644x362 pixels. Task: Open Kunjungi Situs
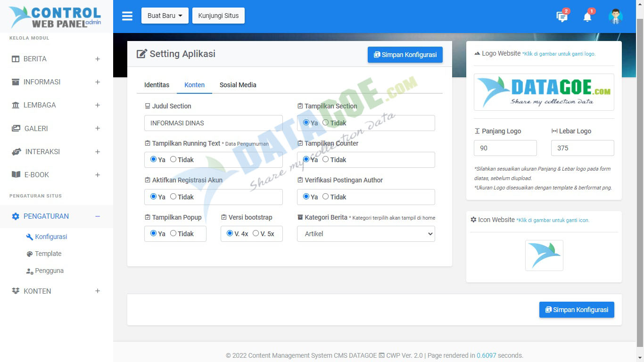(218, 15)
